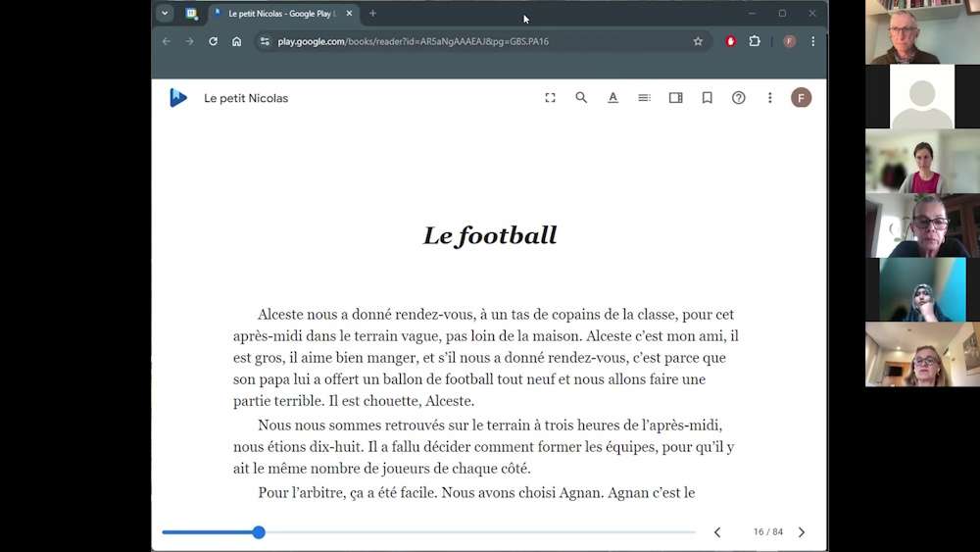Click the pinned tab icon beside Le petit Nicolas tab
This screenshot has height=552, width=980.
coord(191,13)
